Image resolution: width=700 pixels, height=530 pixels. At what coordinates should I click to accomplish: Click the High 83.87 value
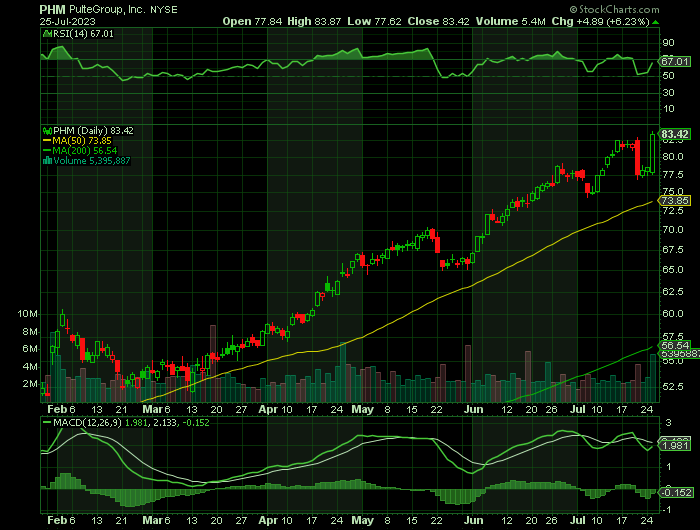pyautogui.click(x=314, y=21)
